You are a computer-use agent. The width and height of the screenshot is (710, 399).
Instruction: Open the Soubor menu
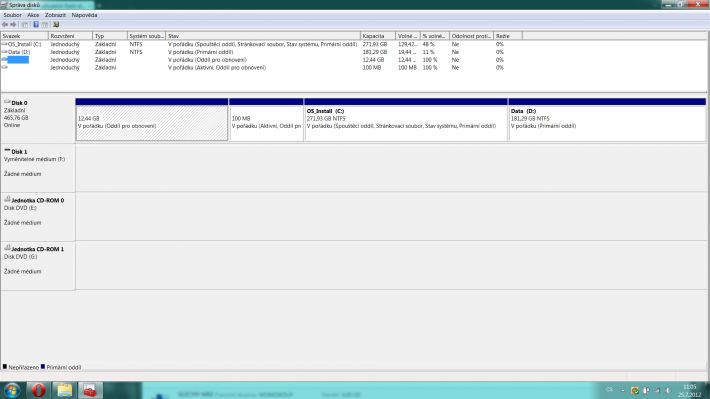coord(12,15)
